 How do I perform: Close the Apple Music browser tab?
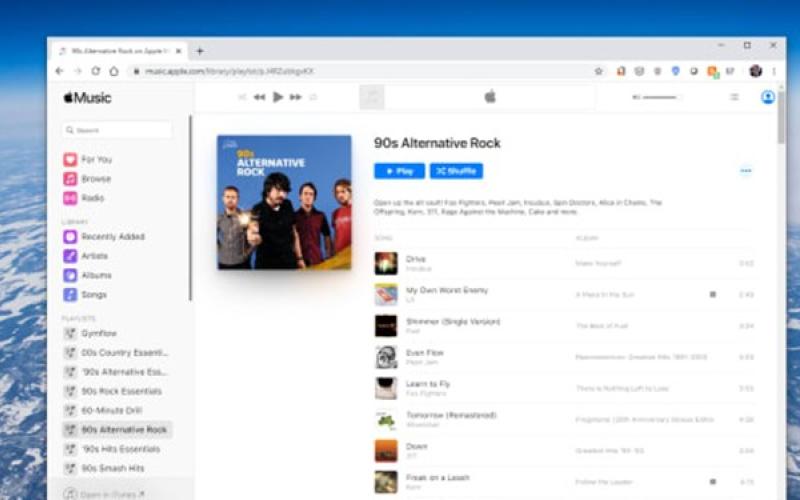(x=179, y=51)
